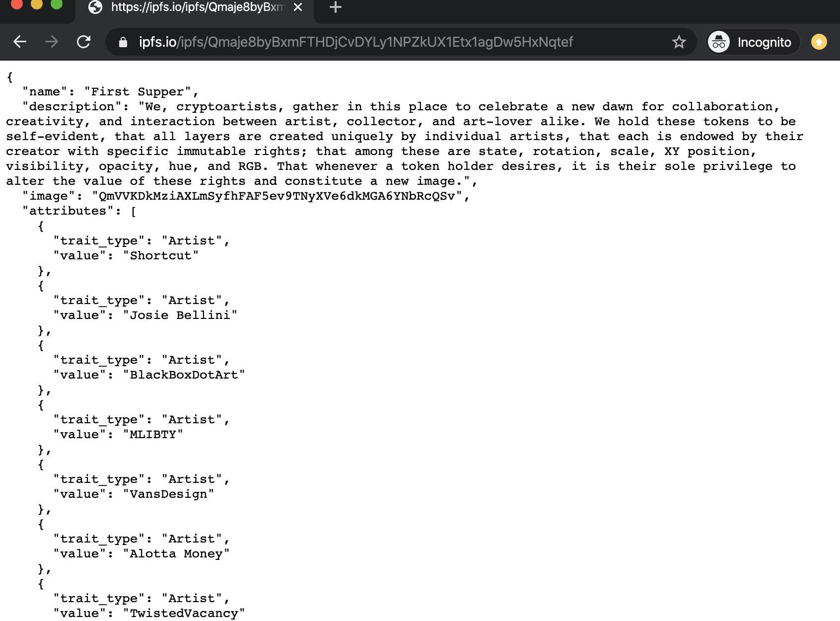The width and height of the screenshot is (840, 621).
Task: Click the green fullscreen window button
Action: (x=57, y=4)
